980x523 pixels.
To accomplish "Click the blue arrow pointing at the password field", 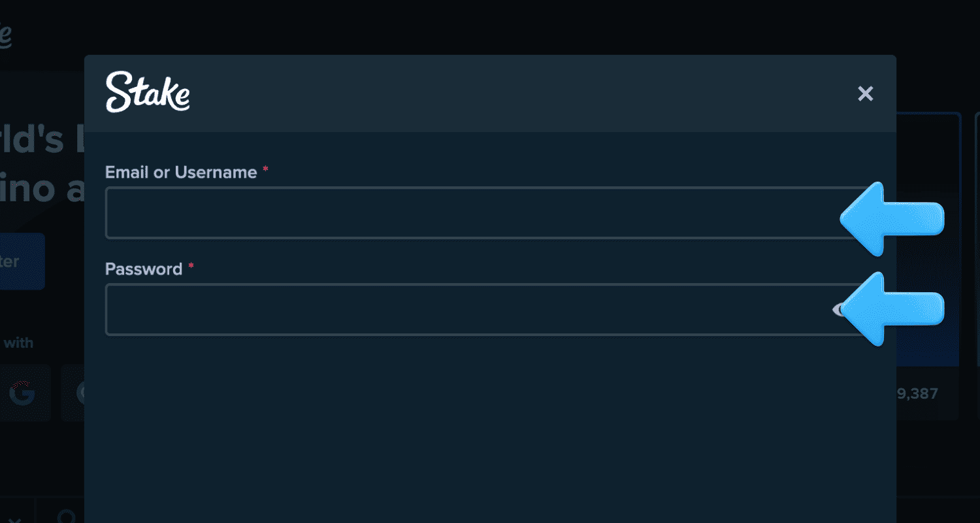I will pos(893,309).
